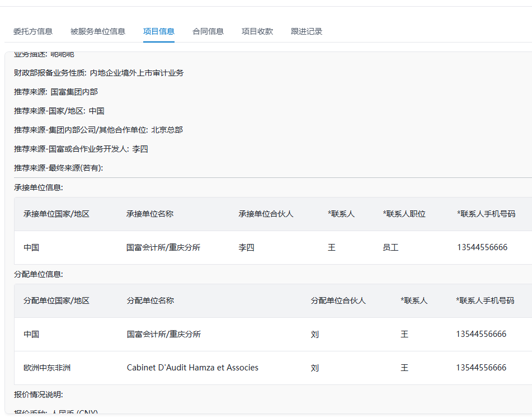
Task: Click the 内地企业境外上市审计业务 text
Action: [136, 73]
